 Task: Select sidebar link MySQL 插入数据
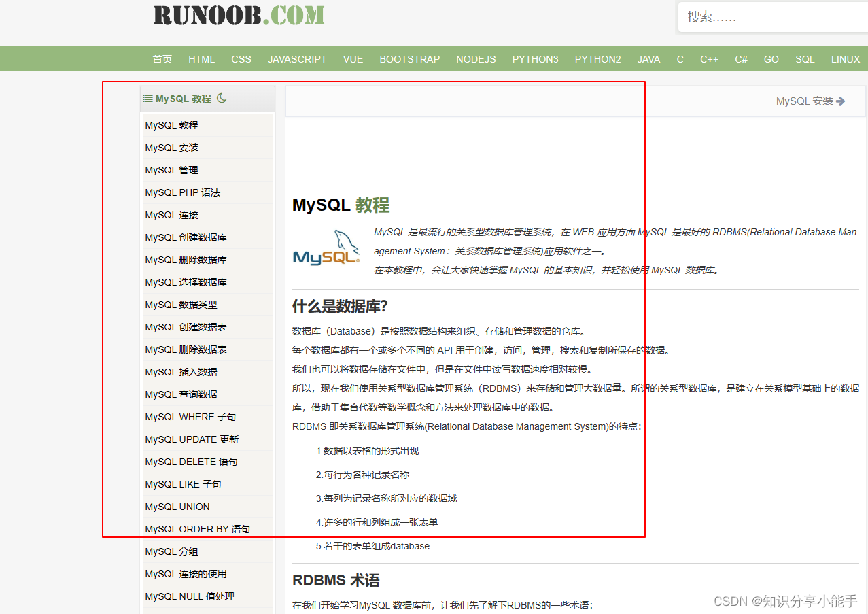(x=181, y=372)
